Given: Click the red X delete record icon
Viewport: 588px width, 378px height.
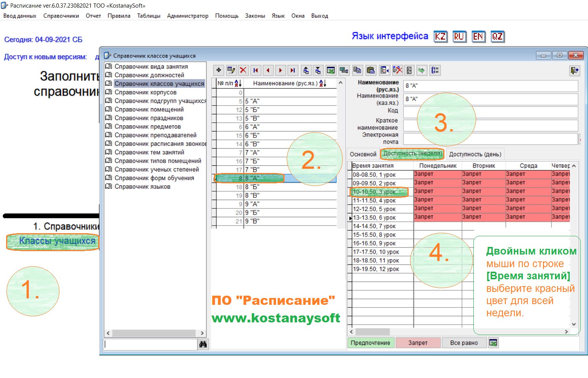Looking at the screenshot, I should (x=243, y=70).
